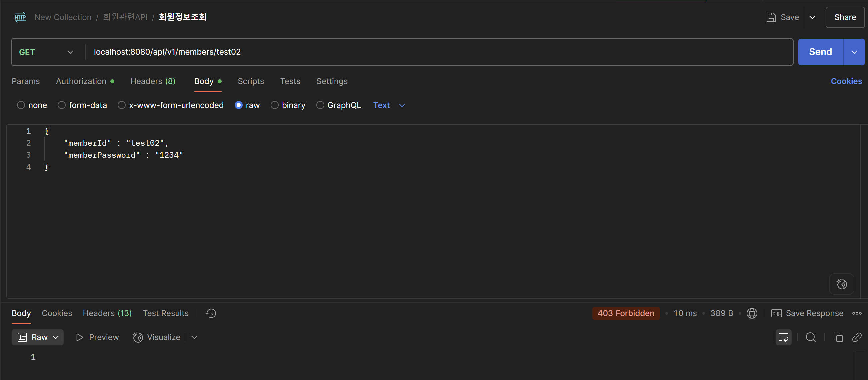Click the globe network icon
Viewport: 868px width, 380px height.
752,313
